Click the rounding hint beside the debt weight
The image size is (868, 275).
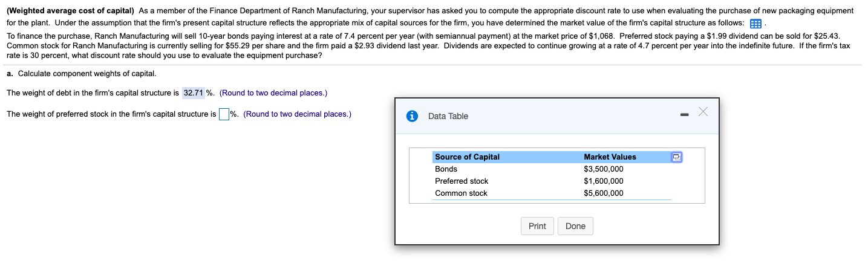(x=273, y=93)
